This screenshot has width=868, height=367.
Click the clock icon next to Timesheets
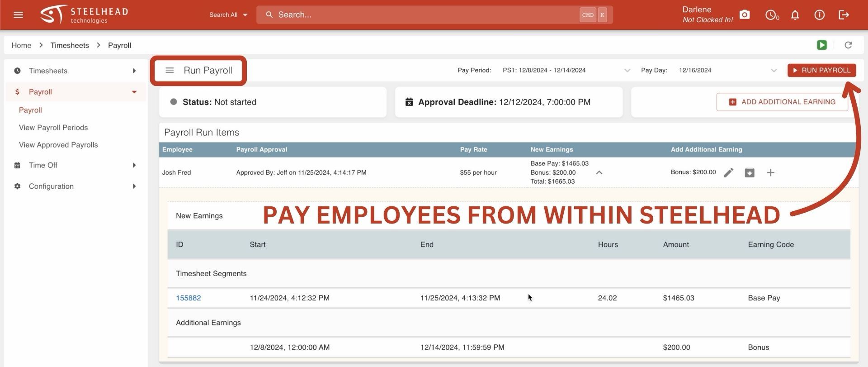[17, 71]
